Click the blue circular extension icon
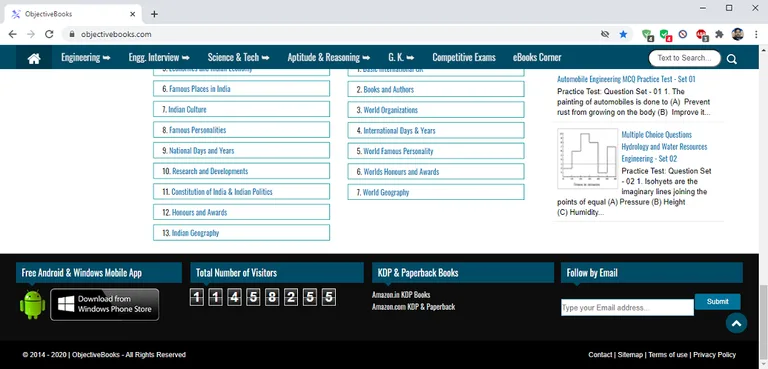The width and height of the screenshot is (768, 369). [x=683, y=34]
